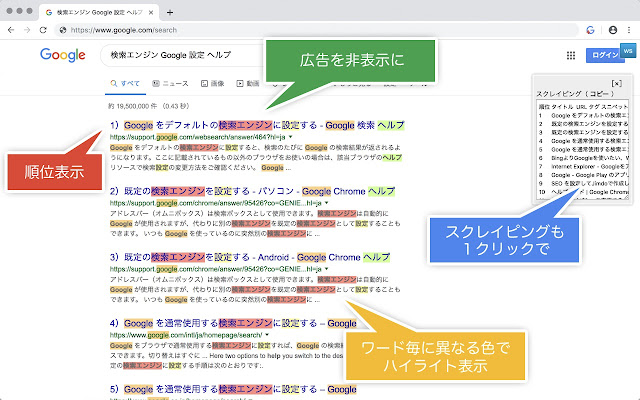Click scraping row 1 Google をデフォルトの検索

click(583, 116)
